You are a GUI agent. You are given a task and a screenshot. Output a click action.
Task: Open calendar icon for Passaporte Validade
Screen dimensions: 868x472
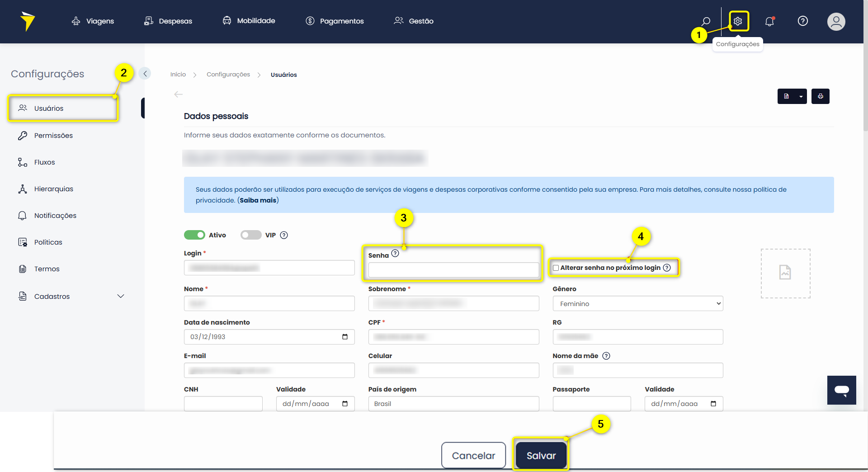point(713,404)
